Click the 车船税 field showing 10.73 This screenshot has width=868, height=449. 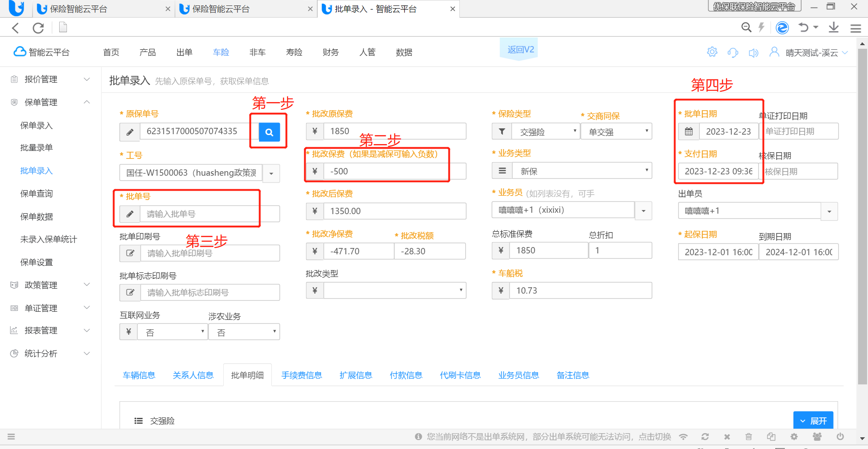pos(581,290)
